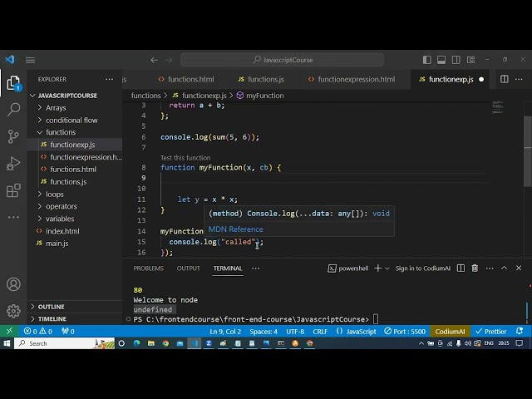Open the Accounts menu icon
The height and width of the screenshot is (399, 532).
pyautogui.click(x=13, y=284)
